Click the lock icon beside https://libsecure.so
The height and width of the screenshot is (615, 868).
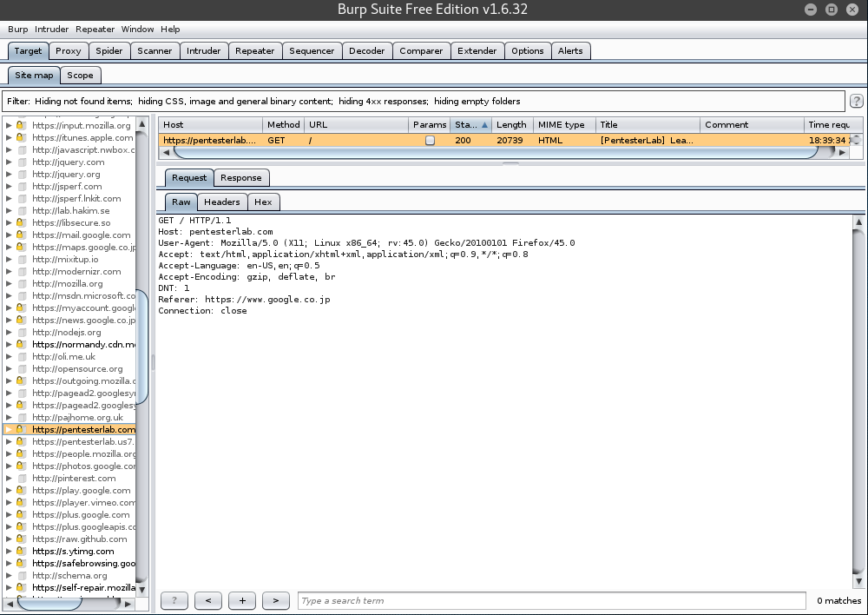[x=20, y=222]
